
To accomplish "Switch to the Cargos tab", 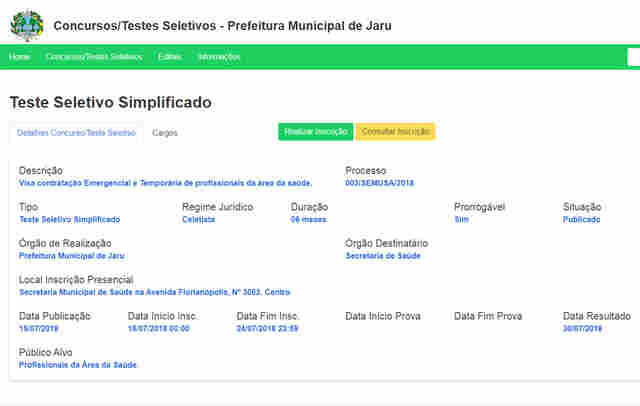I will 165,133.
